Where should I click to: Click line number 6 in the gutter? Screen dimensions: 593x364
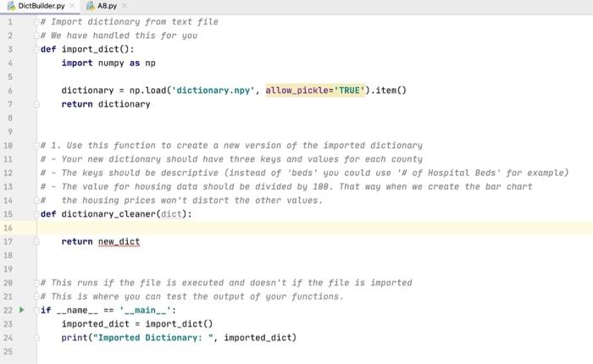(x=10, y=91)
